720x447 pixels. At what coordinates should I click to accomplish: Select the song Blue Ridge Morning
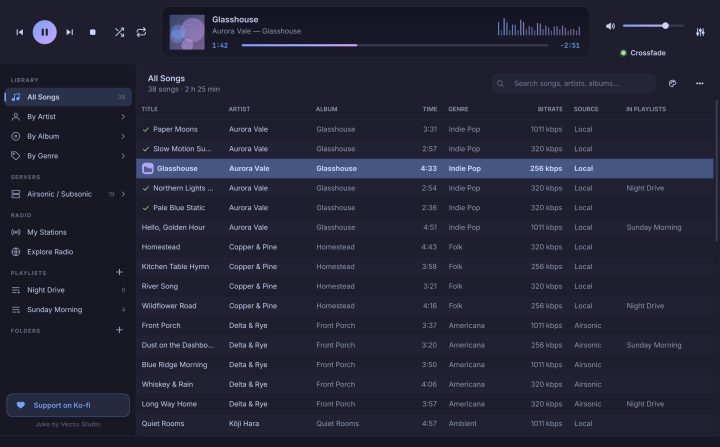pos(425,365)
